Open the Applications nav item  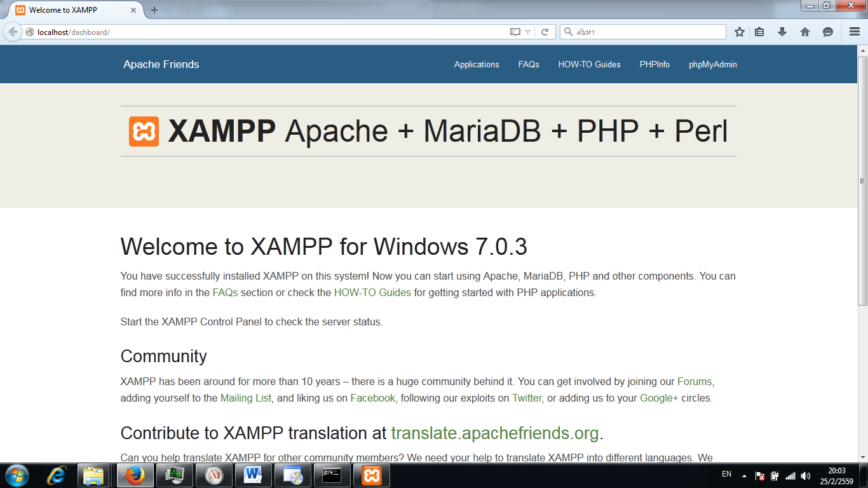(477, 64)
